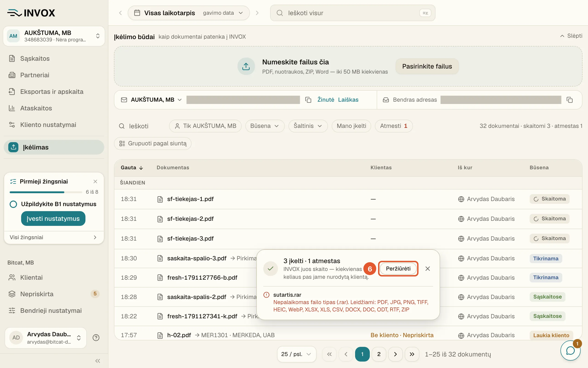Copy the Bendras adresas address

click(570, 100)
